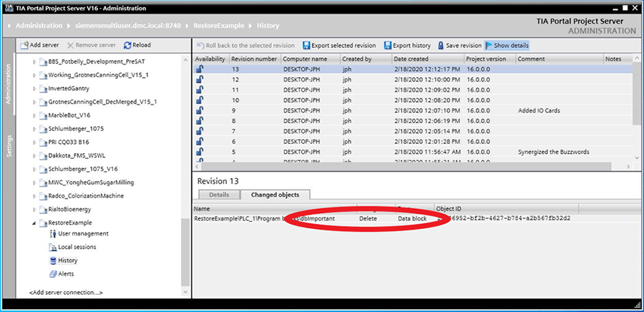The image size is (644, 312).
Task: Select the MWC_YongheGumSugarMilling project icon
Action: pos(43,182)
